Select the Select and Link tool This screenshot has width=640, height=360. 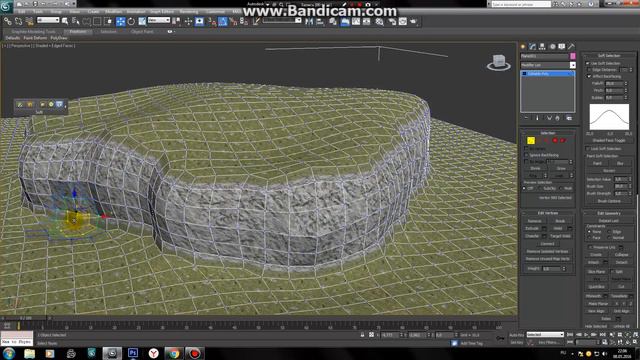pos(8,21)
